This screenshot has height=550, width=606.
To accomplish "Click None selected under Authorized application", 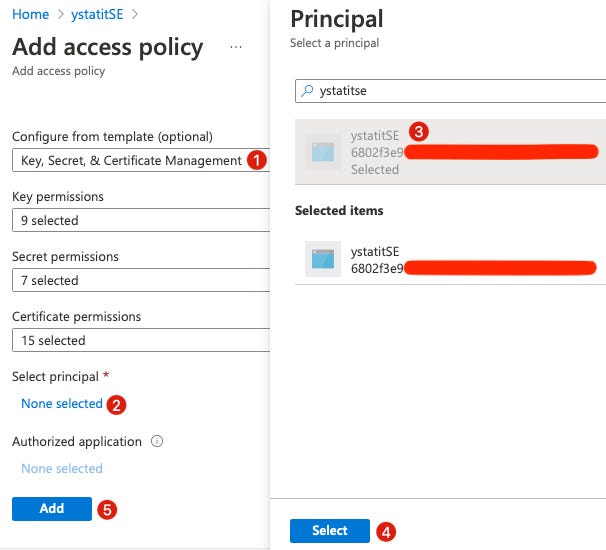I will [x=62, y=468].
